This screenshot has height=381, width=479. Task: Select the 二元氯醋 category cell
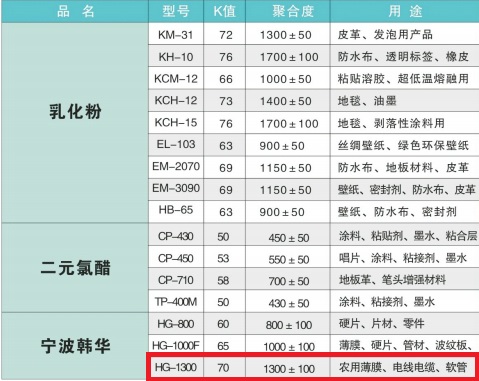coord(75,268)
